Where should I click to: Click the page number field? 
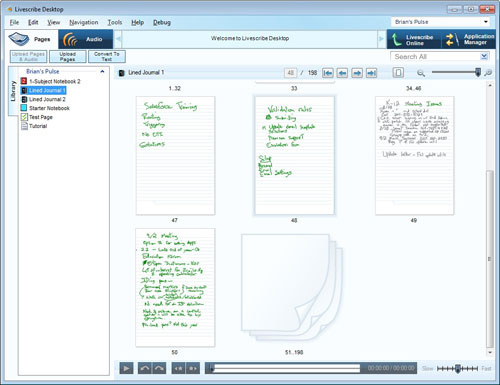click(290, 73)
